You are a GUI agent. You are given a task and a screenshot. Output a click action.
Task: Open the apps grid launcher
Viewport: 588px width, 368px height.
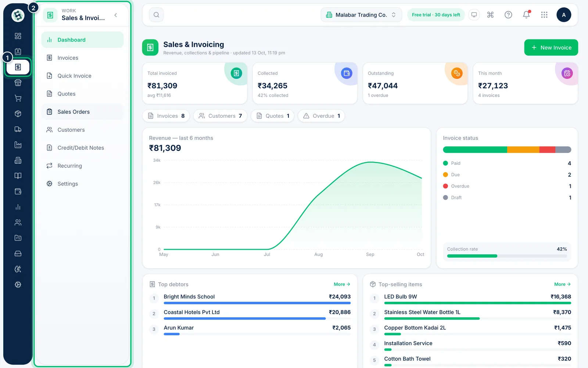pos(544,15)
